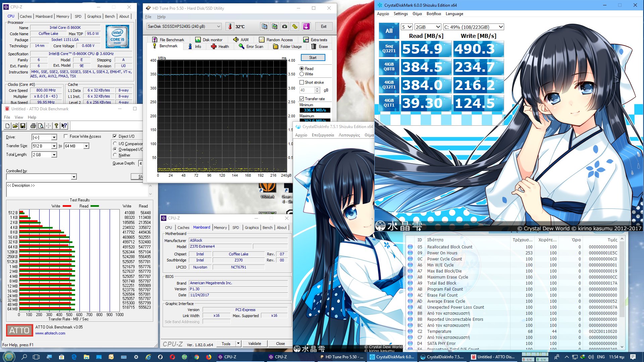The height and width of the screenshot is (362, 644).
Task: Click the HD Tune thermometer temperature icon
Action: tap(230, 26)
